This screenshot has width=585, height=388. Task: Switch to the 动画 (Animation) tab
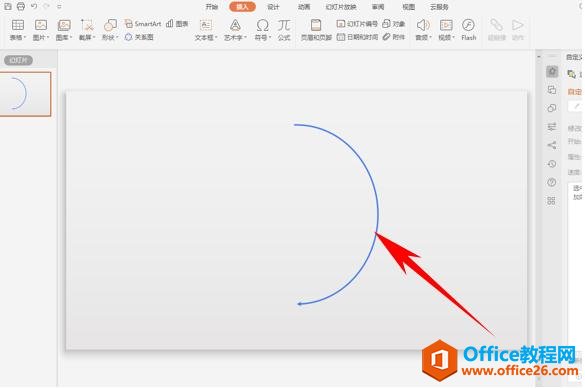(304, 7)
